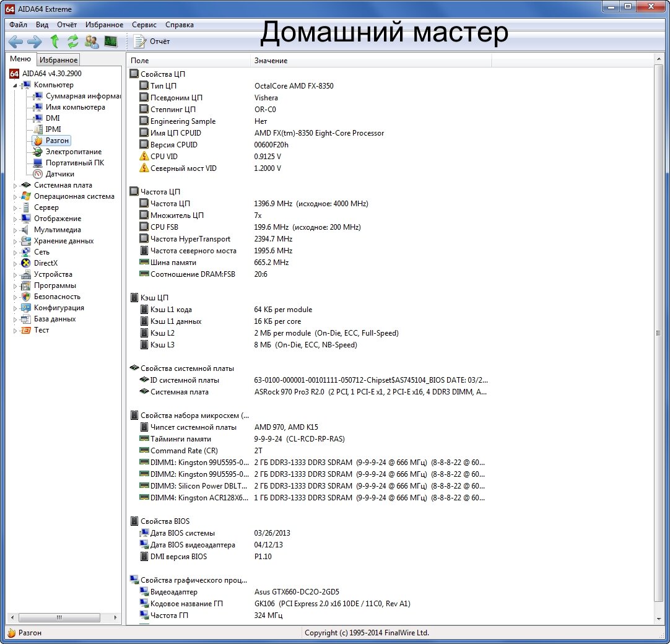The height and width of the screenshot is (644, 670).
Task: Click the Значение column header
Action: [371, 61]
